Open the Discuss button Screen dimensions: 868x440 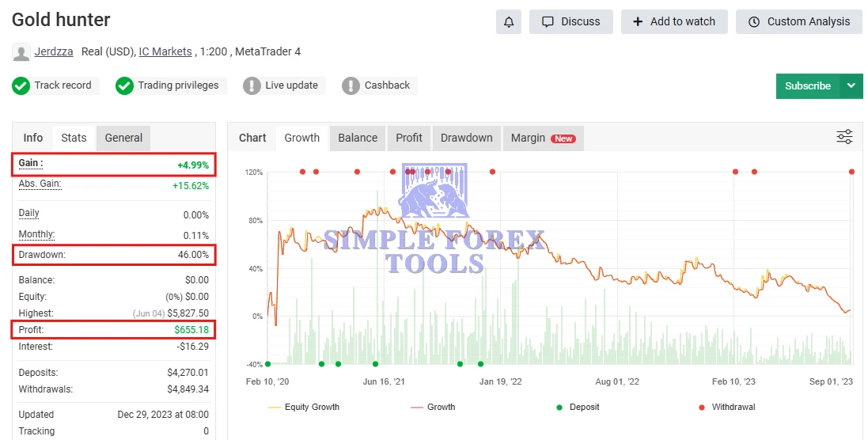pyautogui.click(x=571, y=22)
